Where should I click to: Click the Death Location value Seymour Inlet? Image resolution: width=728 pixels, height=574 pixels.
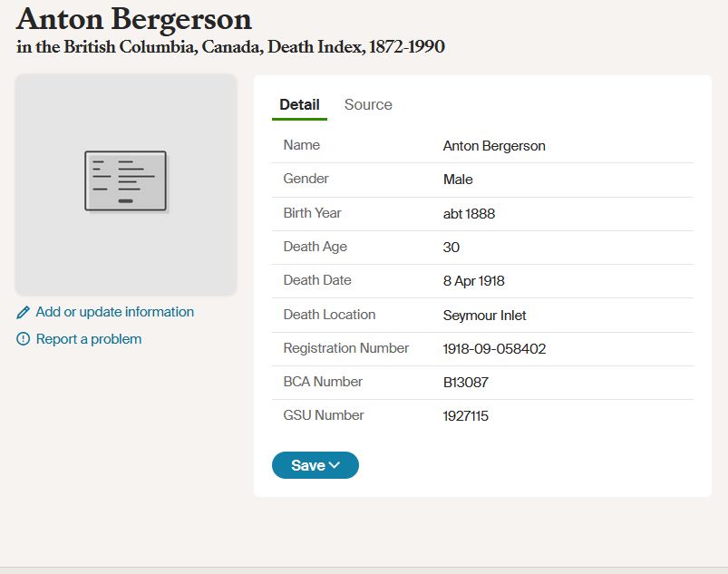point(484,316)
